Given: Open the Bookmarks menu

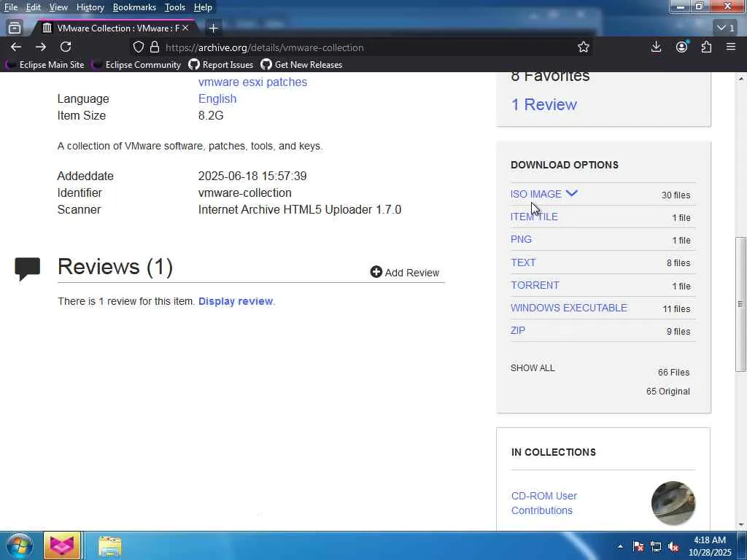Looking at the screenshot, I should tap(134, 7).
